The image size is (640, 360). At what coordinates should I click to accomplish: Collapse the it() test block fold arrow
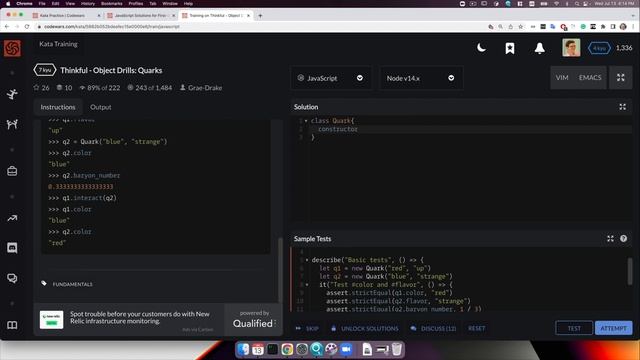tap(307, 284)
